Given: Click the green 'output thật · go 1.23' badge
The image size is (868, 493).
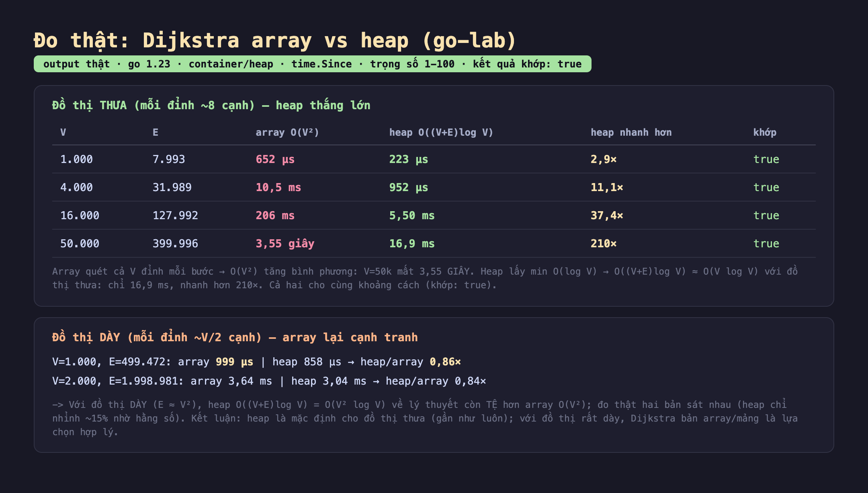Looking at the screenshot, I should pos(312,64).
